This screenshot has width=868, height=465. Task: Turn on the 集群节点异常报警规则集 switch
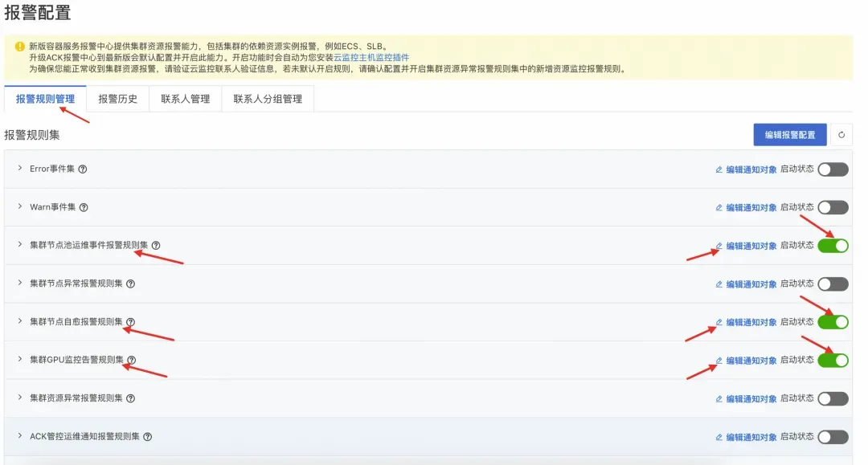pos(833,283)
